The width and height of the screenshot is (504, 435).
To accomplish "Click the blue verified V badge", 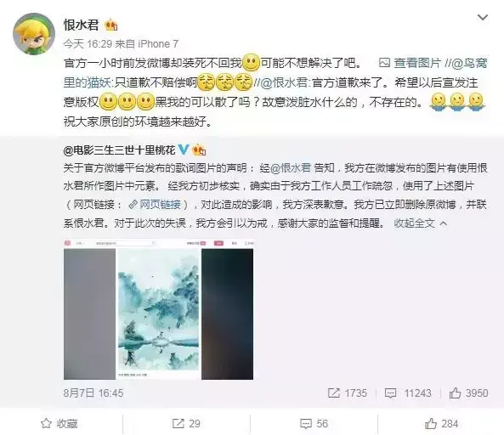I will point(184,150).
